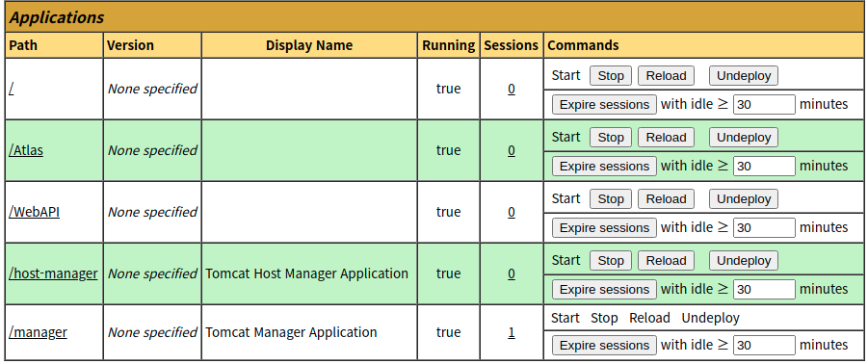868x364 pixels.
Task: Select "Tomcat Host Manager Application" display name text
Action: [x=306, y=273]
